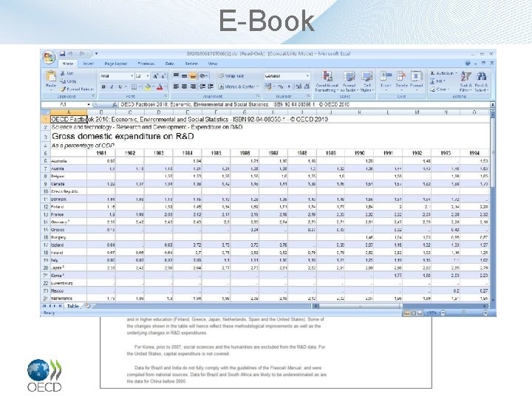Screen dimensions: 532x399
Task: Switch to the Home ribbon tab
Action: click(x=68, y=64)
